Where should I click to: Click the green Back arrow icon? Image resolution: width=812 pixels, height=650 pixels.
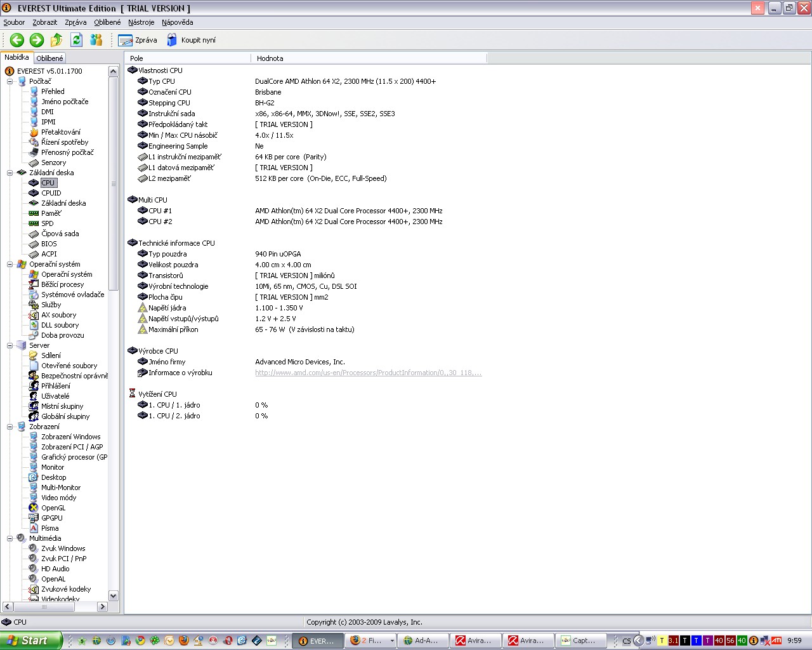[x=17, y=40]
